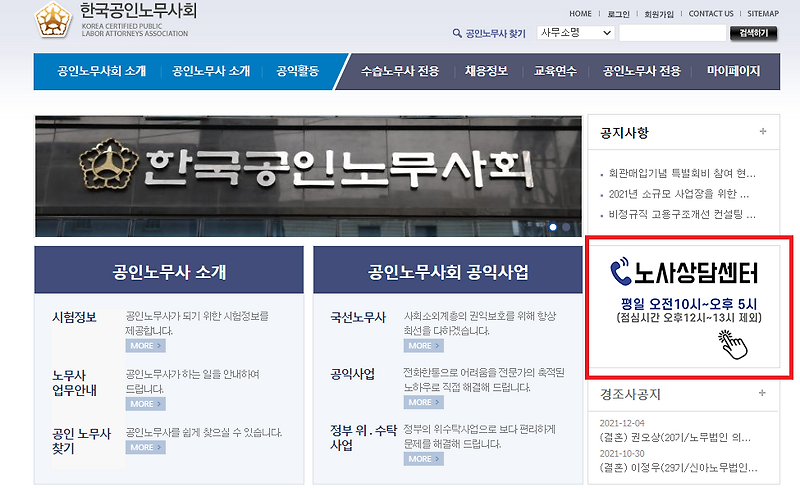This screenshot has height=492, width=800.
Task: Open the 마이페이지 menu
Action: coord(733,71)
